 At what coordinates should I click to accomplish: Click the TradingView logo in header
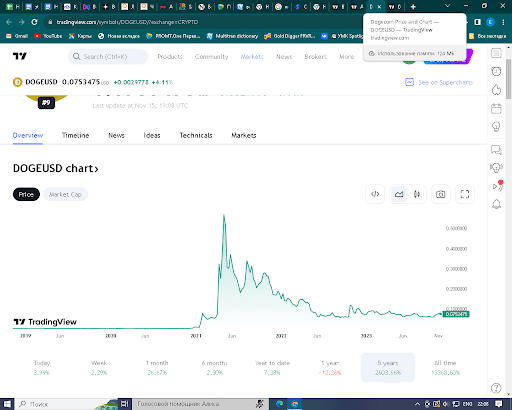(x=19, y=56)
